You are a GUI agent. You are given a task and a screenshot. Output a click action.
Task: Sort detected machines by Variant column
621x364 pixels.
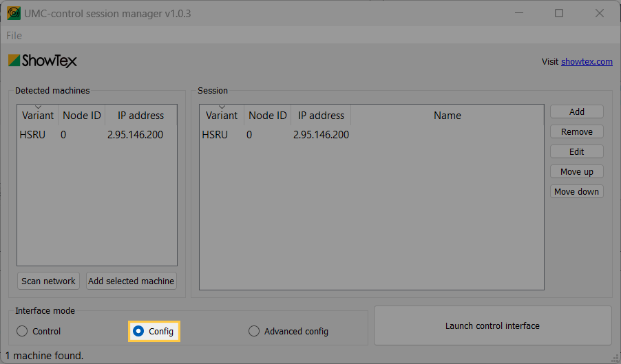click(x=37, y=116)
